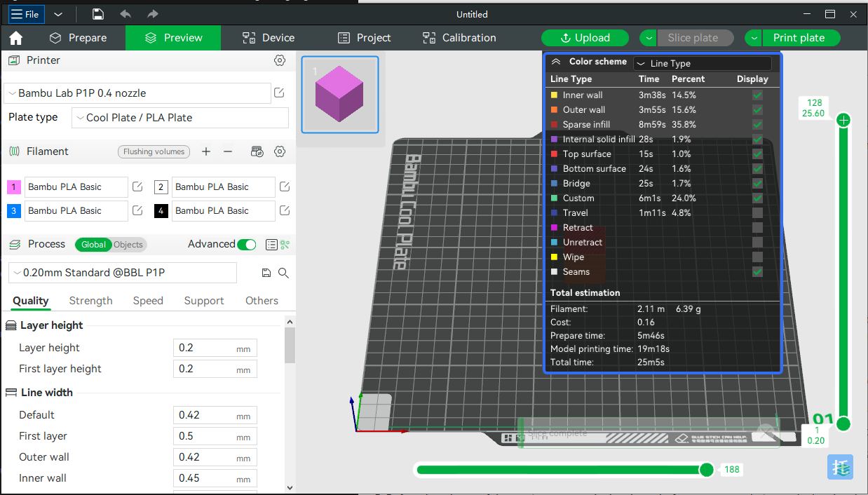
Task: Open Strength settings tab
Action: pyautogui.click(x=90, y=301)
